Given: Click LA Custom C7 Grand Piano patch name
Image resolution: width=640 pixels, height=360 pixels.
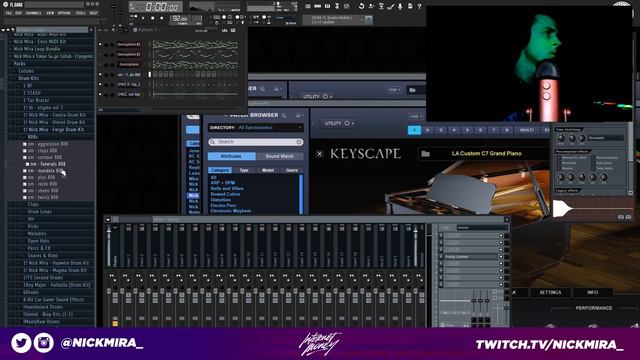Looking at the screenshot, I should click(x=487, y=153).
